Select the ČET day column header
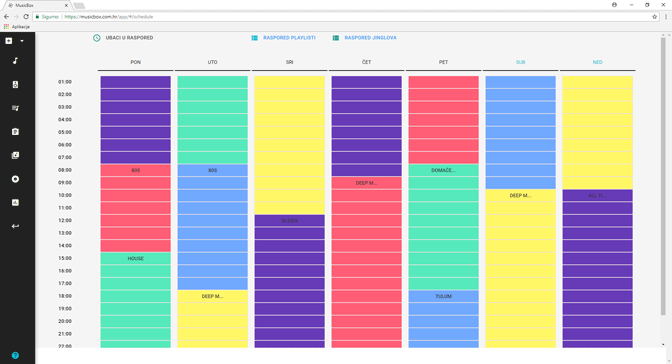The height and width of the screenshot is (364, 672). [366, 62]
